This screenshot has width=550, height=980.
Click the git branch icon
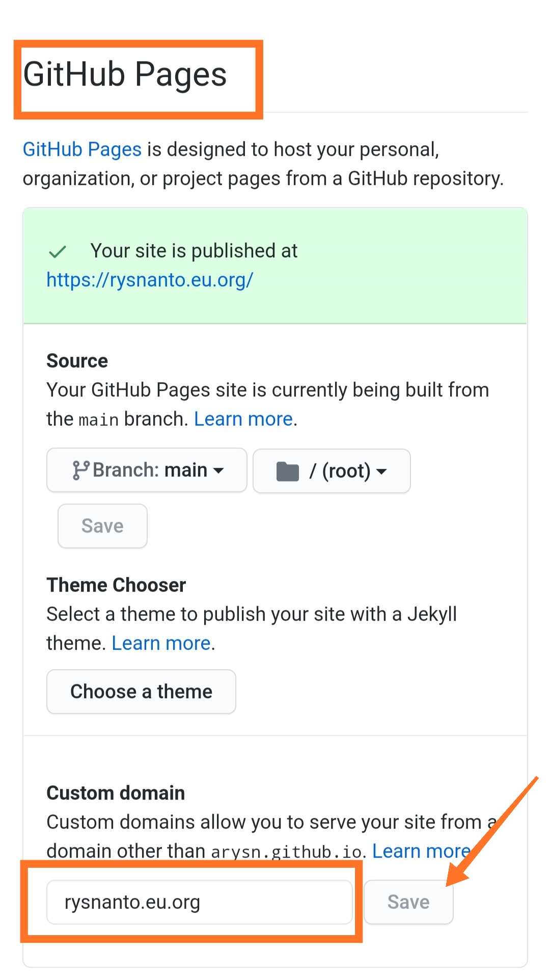(x=80, y=470)
